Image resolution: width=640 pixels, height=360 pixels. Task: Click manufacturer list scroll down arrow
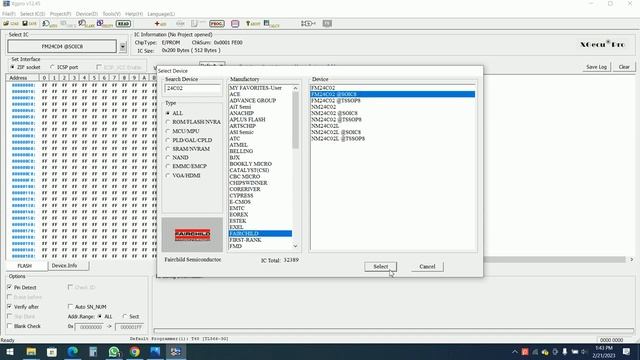tap(296, 246)
